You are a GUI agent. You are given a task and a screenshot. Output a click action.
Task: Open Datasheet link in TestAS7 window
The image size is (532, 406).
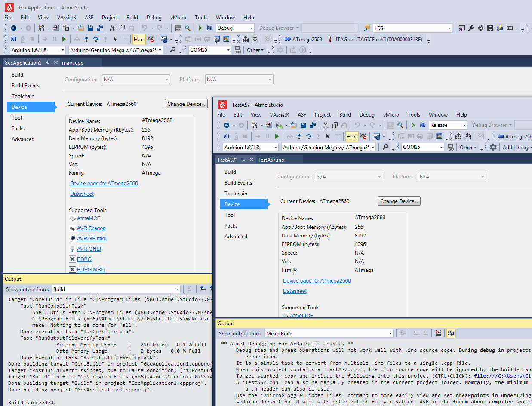click(295, 291)
